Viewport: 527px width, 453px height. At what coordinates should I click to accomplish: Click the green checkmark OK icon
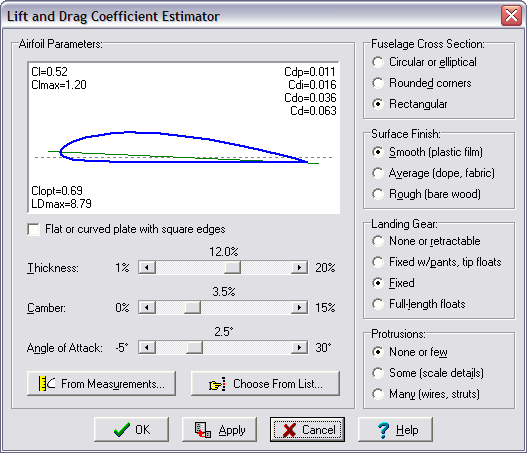click(122, 429)
